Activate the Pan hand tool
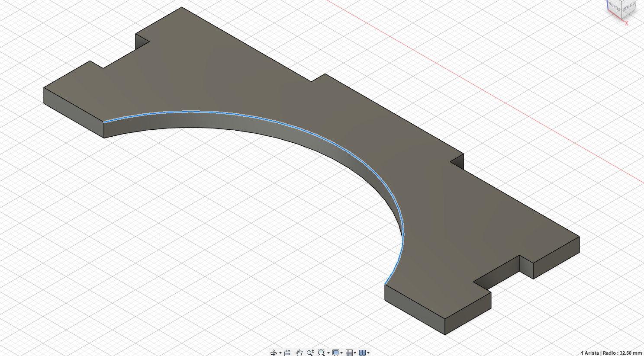Screen dimensions: 644x356 coord(299,353)
